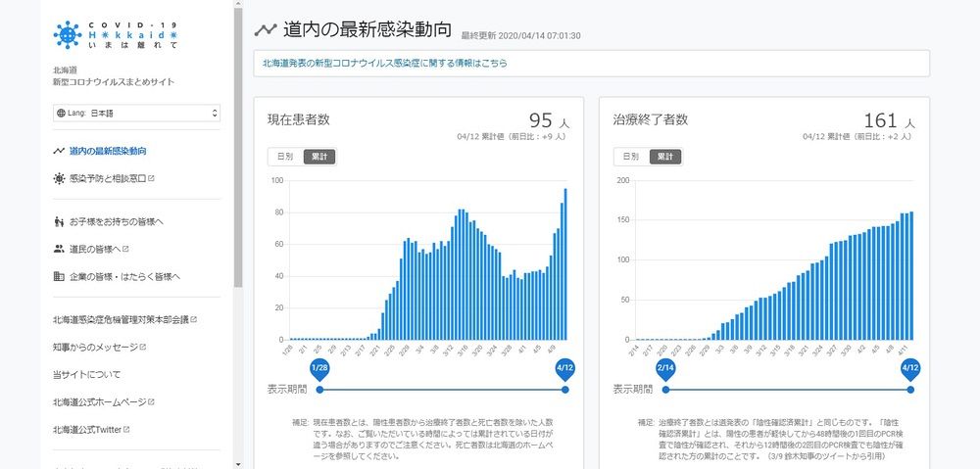
Task: Click 04/12 累計値 (前日比: +9 人) text
Action: (x=512, y=137)
